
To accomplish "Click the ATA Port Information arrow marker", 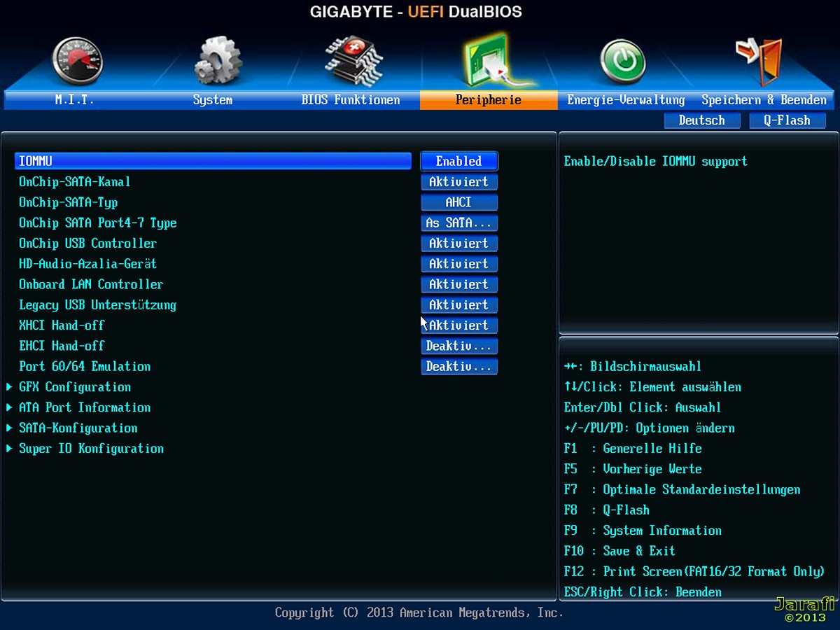I will [9, 407].
